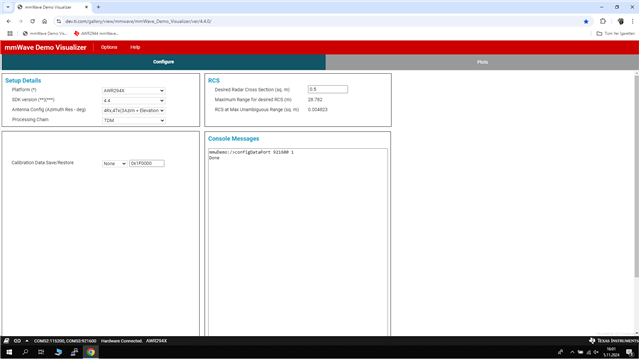Reload the mmWave Demo Visualizer page
Image resolution: width=640 pixels, height=361 pixels.
click(x=32, y=21)
